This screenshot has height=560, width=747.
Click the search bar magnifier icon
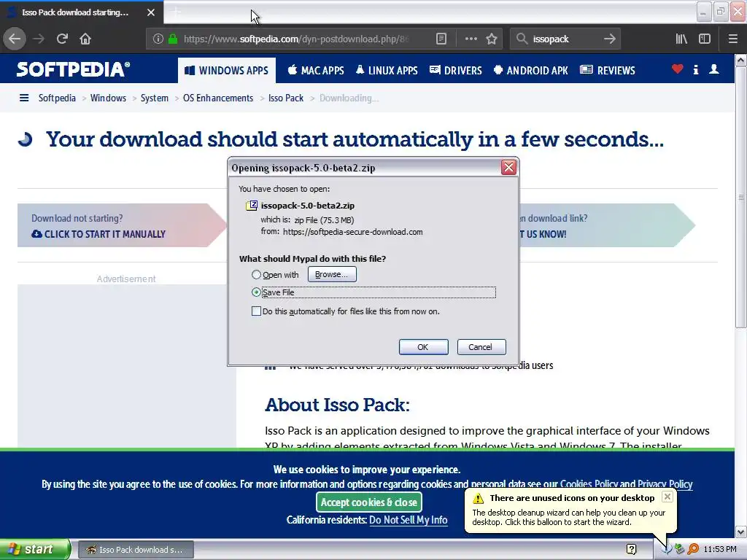click(x=522, y=39)
